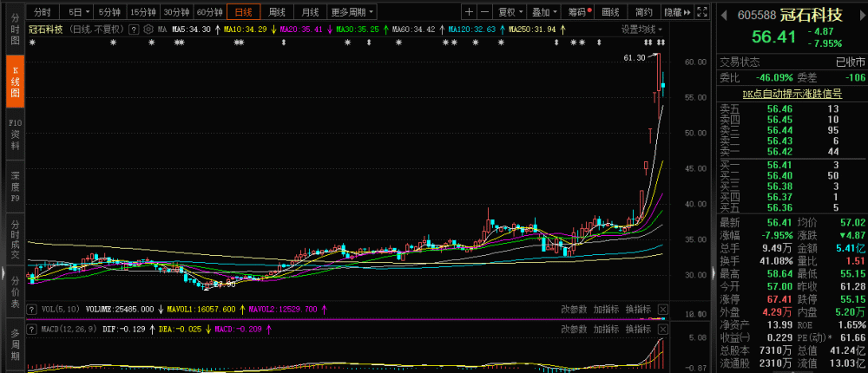
Task: Click MA10:34.29 yellow average label
Action: pyautogui.click(x=247, y=29)
